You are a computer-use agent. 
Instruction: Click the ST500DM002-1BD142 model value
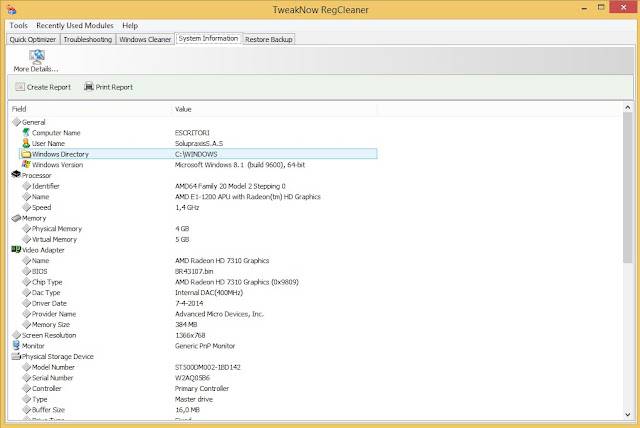coord(208,367)
